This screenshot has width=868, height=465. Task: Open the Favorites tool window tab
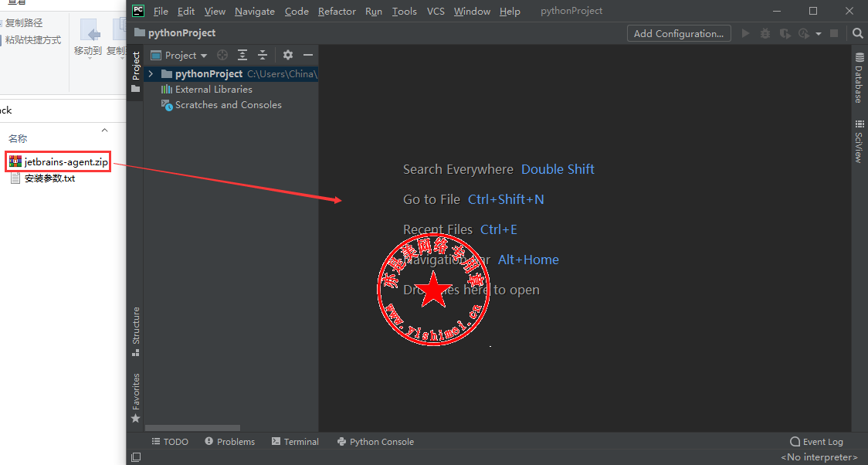[136, 398]
